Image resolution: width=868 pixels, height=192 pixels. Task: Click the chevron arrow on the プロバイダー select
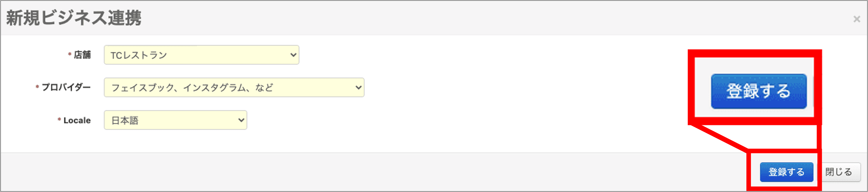(358, 88)
